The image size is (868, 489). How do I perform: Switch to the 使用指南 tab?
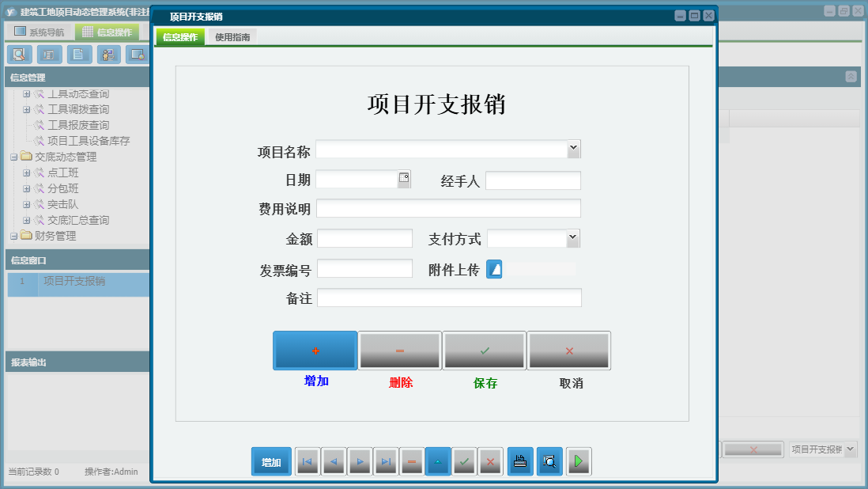232,36
